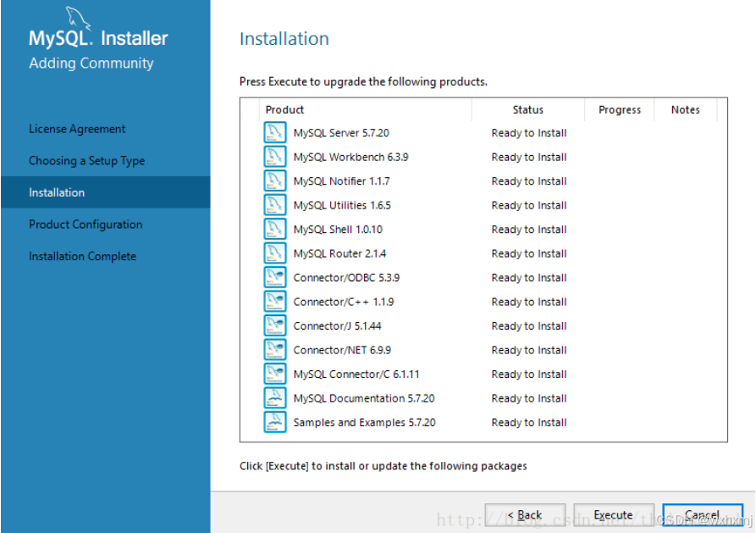Cancel the installation wizard

[703, 515]
